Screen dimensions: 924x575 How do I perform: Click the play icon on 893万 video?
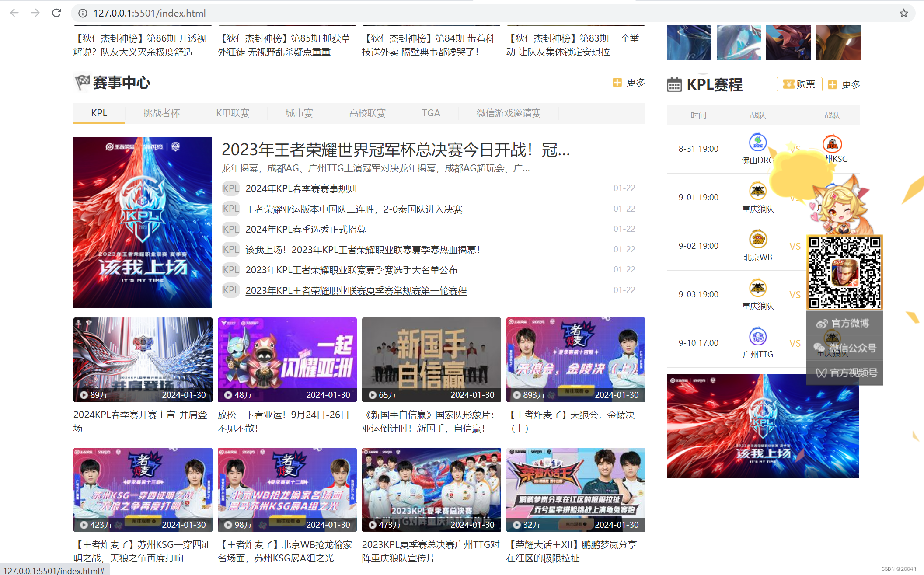coord(516,395)
